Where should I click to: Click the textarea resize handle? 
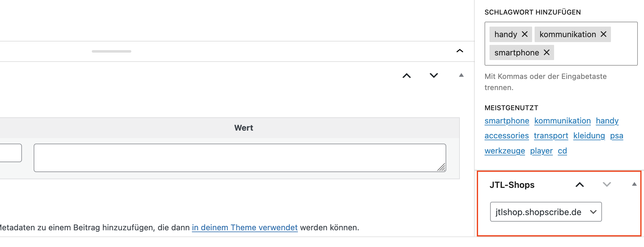442,167
